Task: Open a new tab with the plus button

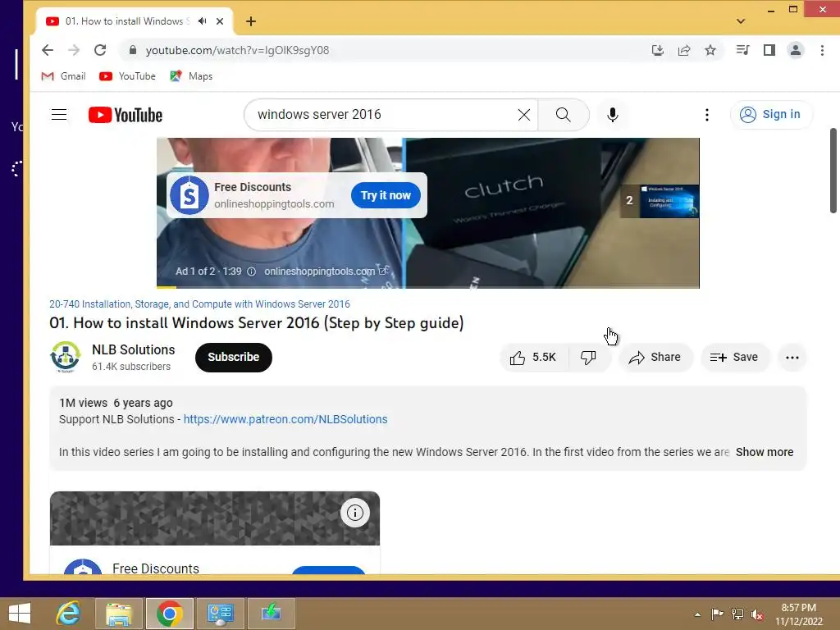Action: click(251, 21)
